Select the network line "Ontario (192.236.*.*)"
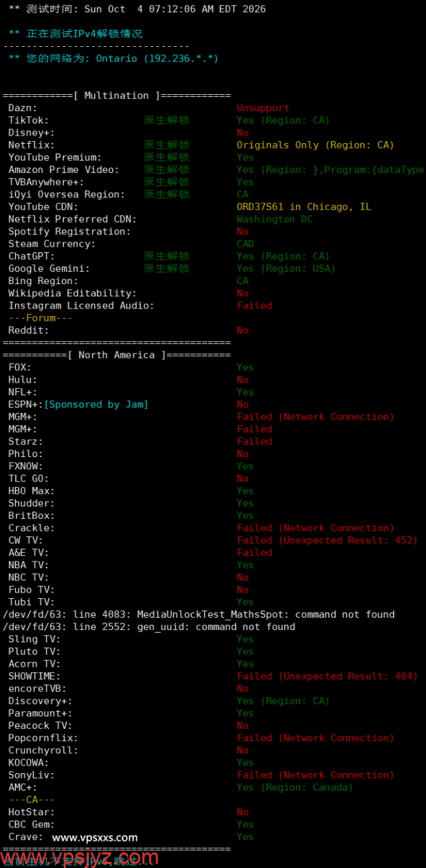 157,58
